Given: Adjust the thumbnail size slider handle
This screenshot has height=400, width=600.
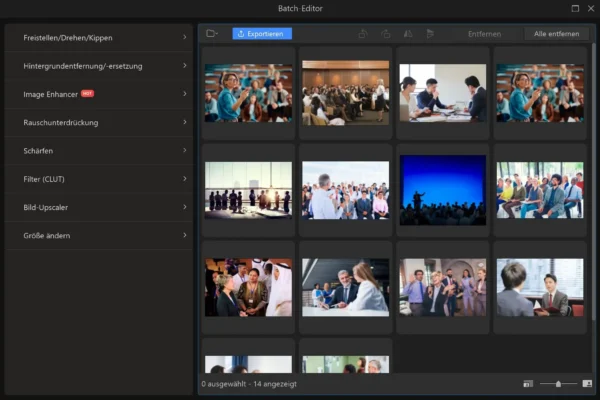Looking at the screenshot, I should click(558, 383).
